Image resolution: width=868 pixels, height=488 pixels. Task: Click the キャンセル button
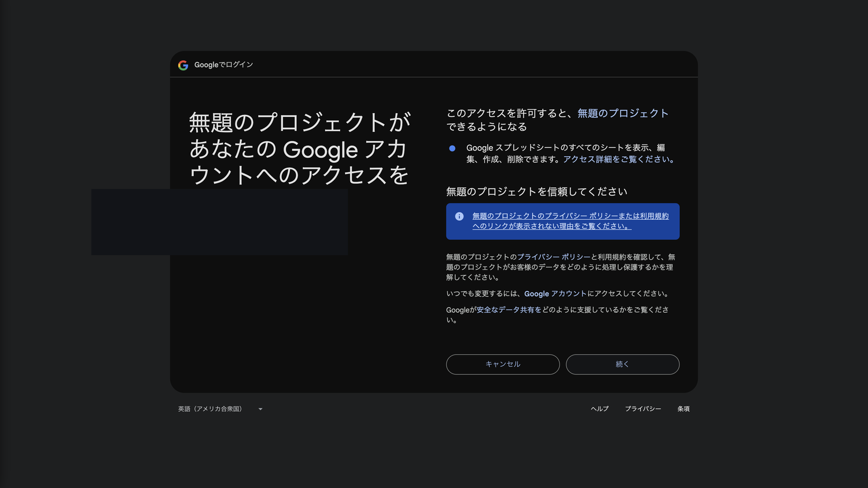(503, 364)
